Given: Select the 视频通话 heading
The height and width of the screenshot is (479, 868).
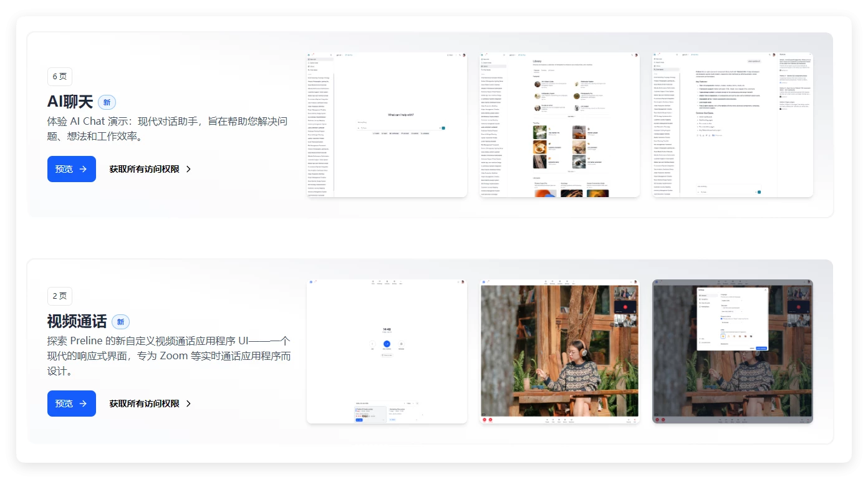Looking at the screenshot, I should click(77, 321).
